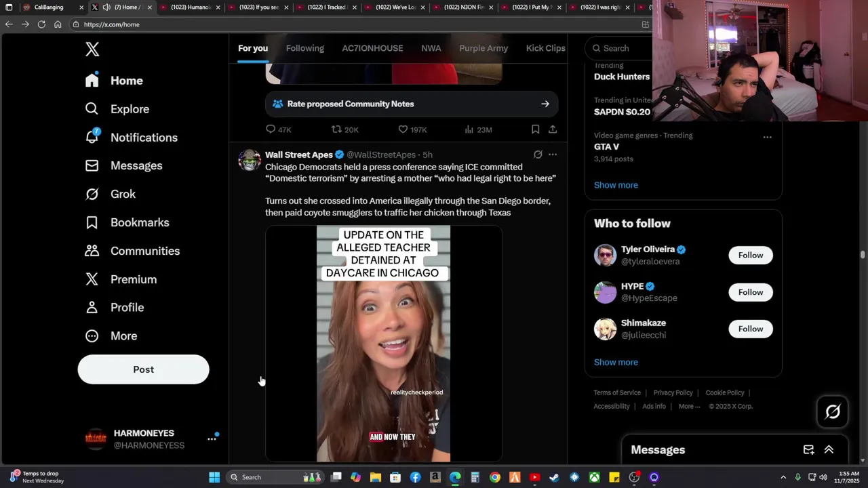Open Cookie Policy link
Screen dimensions: 868x488
coord(725,392)
